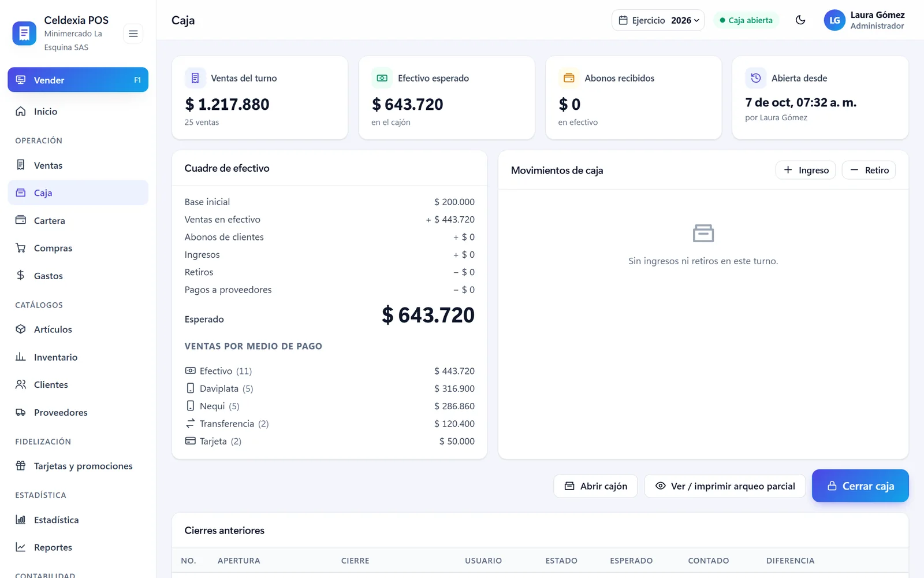Click the Base inicial amount $ 200.000
Screen dimensions: 924x578
click(454, 202)
